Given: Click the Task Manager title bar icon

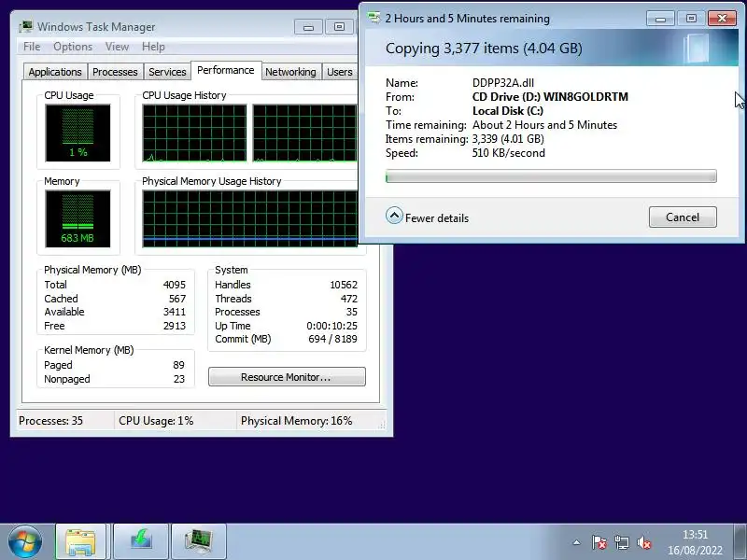Looking at the screenshot, I should [x=26, y=27].
